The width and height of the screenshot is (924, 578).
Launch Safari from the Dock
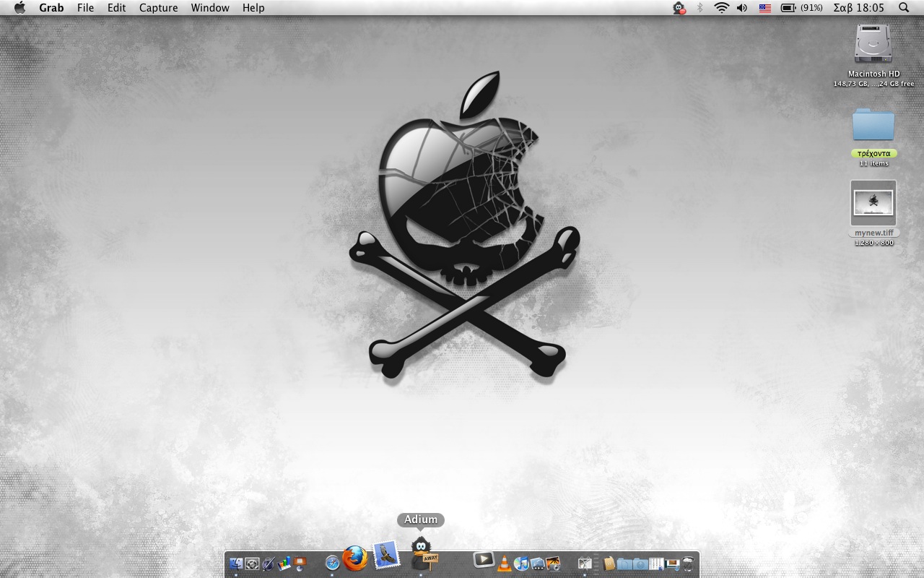[x=332, y=562]
